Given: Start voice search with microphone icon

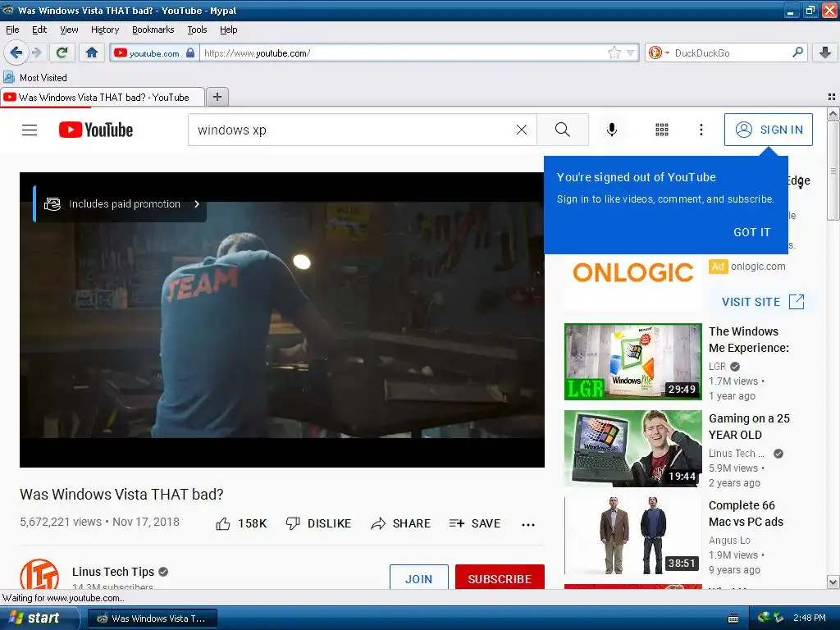Looking at the screenshot, I should pos(612,130).
